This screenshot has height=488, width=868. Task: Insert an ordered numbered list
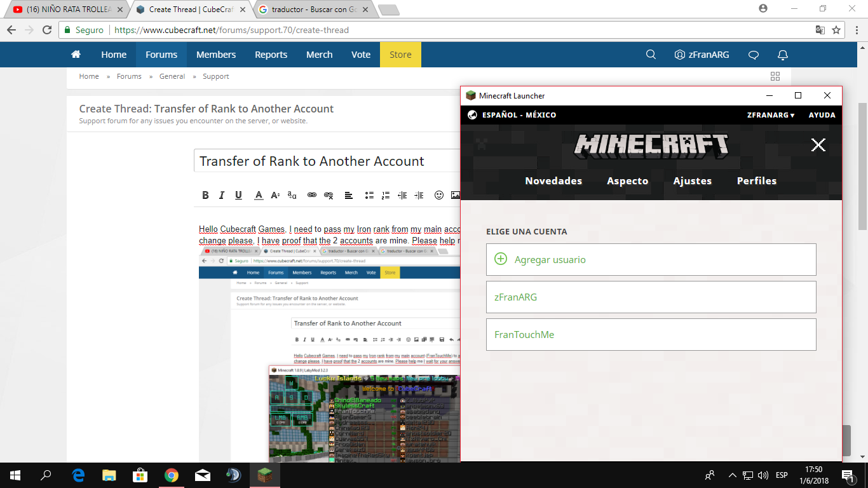click(386, 195)
